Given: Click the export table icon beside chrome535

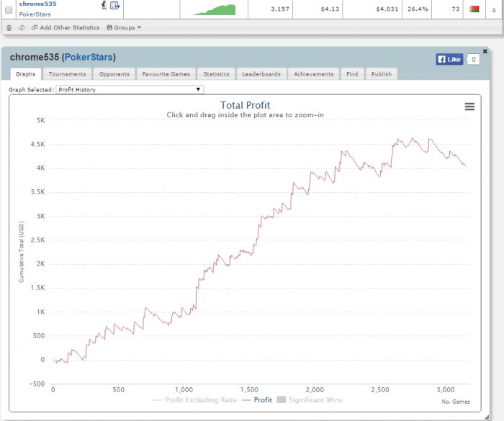Looking at the screenshot, I should click(x=114, y=5).
